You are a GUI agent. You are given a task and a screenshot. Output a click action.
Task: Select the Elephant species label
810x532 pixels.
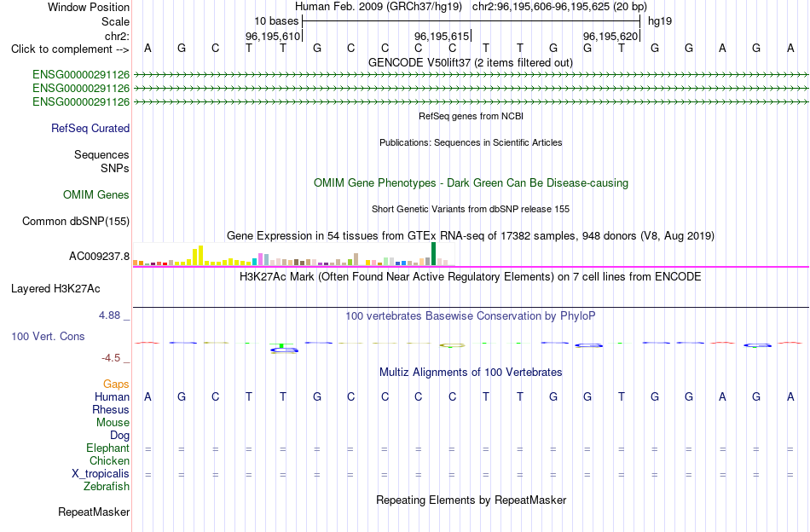click(x=108, y=448)
